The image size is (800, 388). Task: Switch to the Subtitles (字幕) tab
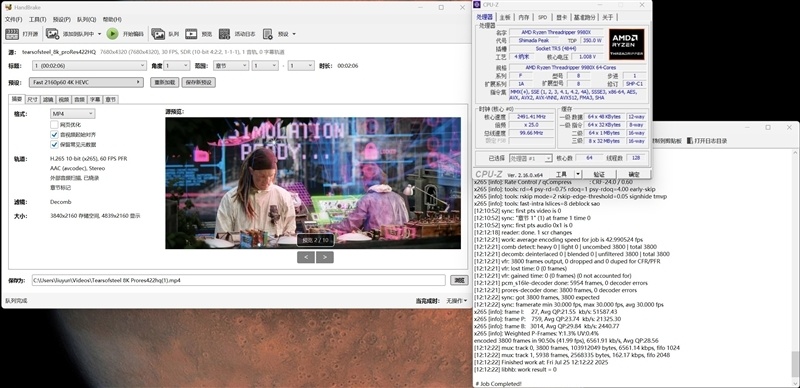coord(95,100)
